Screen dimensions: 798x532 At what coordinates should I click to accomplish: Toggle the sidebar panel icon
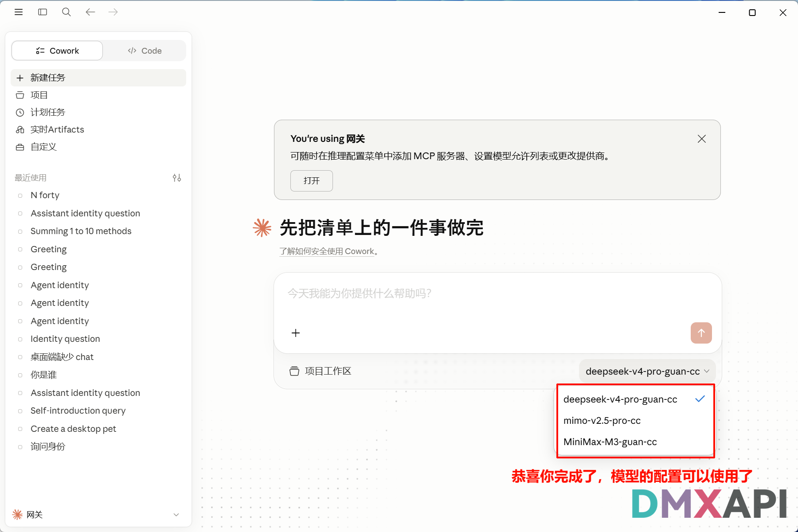coord(43,12)
